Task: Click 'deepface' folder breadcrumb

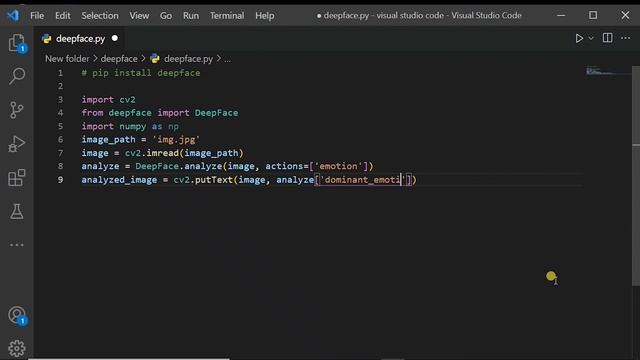Action: click(119, 59)
